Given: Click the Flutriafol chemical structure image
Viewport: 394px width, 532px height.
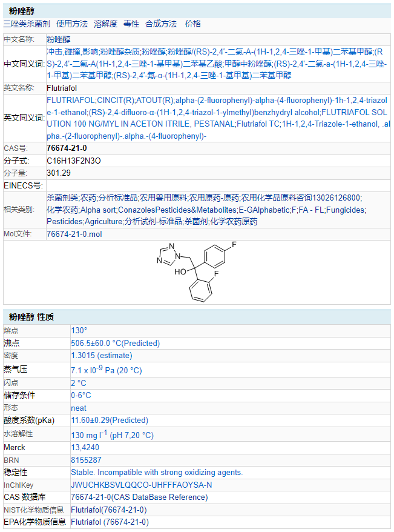Looking at the screenshot, I should point(197,272).
